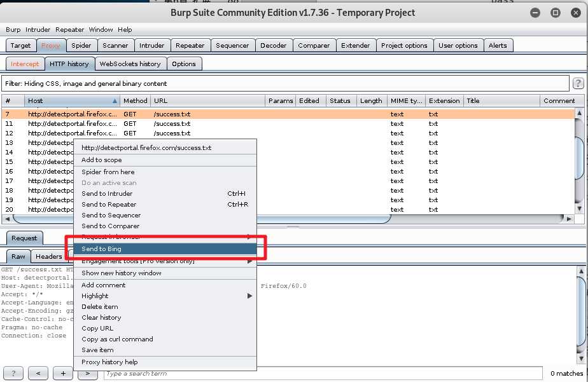Click the filter bar to edit filter
The image size is (588, 382).
[285, 83]
